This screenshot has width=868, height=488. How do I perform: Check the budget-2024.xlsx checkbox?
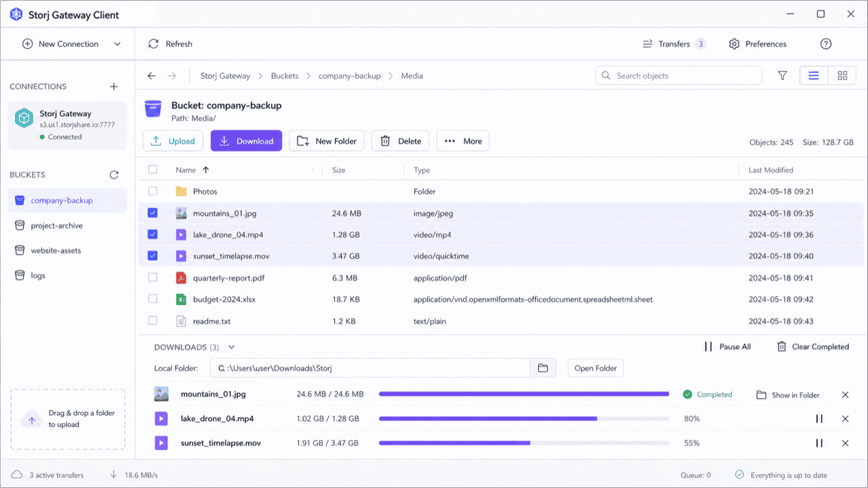[x=153, y=300]
